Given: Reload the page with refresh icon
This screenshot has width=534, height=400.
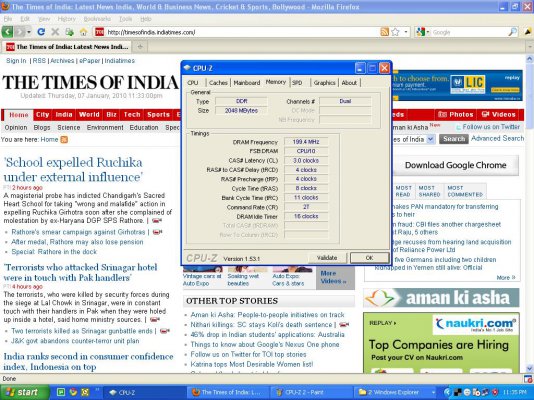Looking at the screenshot, I should 41,32.
